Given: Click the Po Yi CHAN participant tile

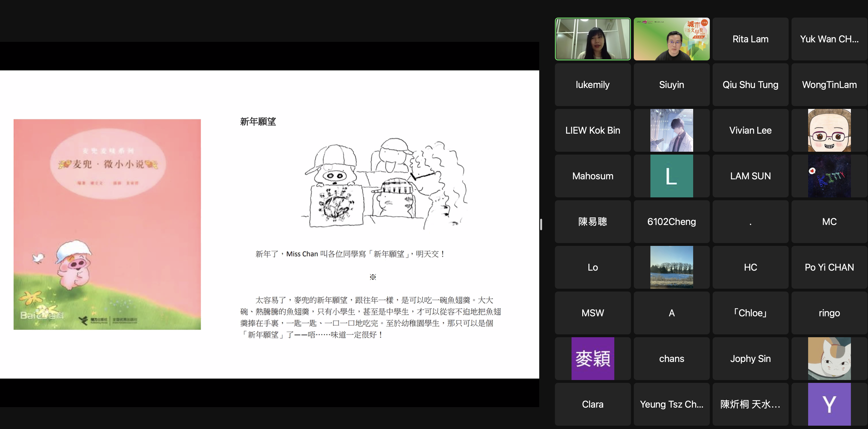Looking at the screenshot, I should tap(829, 267).
